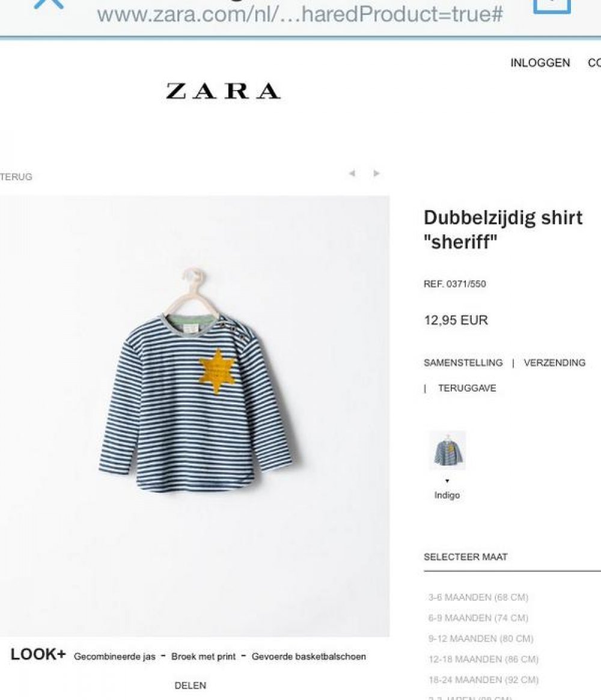The image size is (601, 700).
Task: Click the DELEN share button
Action: pyautogui.click(x=190, y=685)
